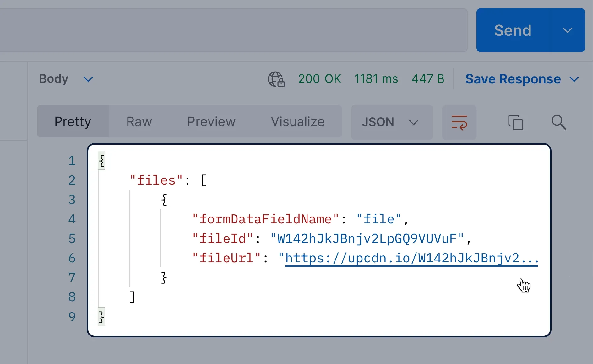
Task: Collapse the root object brace on line 1
Action: (101, 161)
